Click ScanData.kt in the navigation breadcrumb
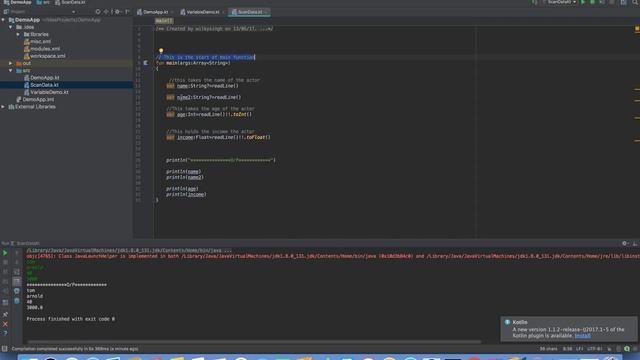640x360 pixels. 70,2
